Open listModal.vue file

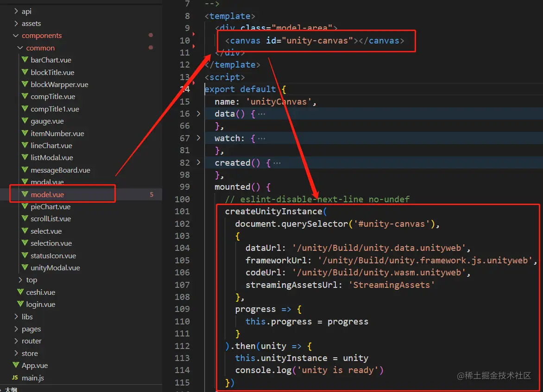click(51, 158)
